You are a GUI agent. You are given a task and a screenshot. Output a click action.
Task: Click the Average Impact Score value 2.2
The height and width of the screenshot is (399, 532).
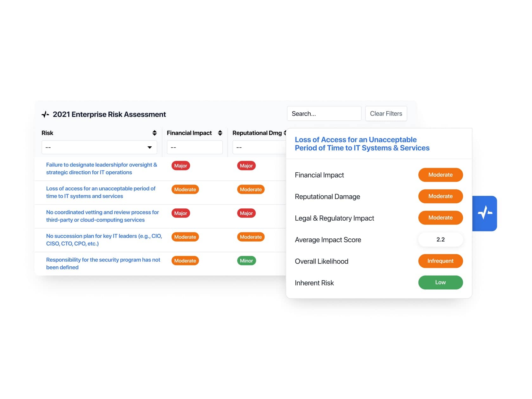[440, 239]
